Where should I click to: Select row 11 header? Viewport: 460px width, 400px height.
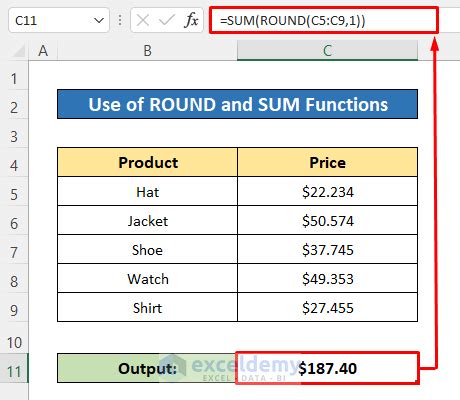(14, 371)
